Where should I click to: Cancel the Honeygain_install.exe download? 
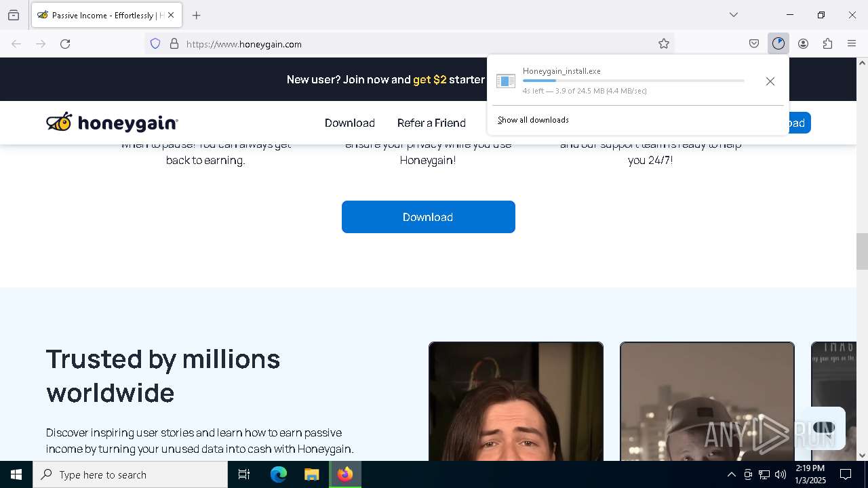click(770, 81)
